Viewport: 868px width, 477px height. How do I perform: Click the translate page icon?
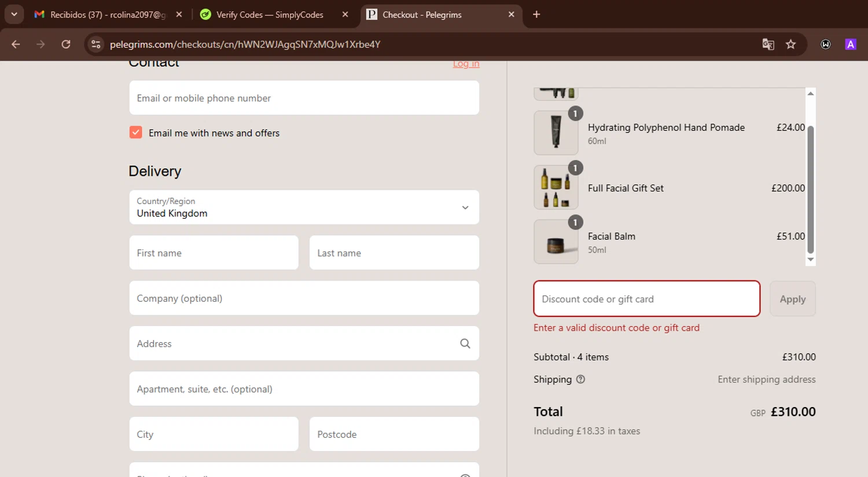(768, 45)
